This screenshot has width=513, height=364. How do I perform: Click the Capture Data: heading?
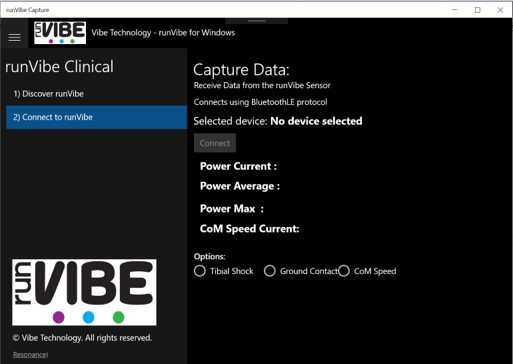(241, 70)
